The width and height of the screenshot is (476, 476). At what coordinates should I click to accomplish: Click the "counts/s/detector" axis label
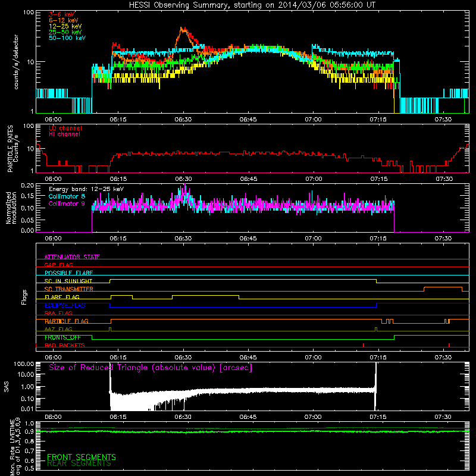16,62
